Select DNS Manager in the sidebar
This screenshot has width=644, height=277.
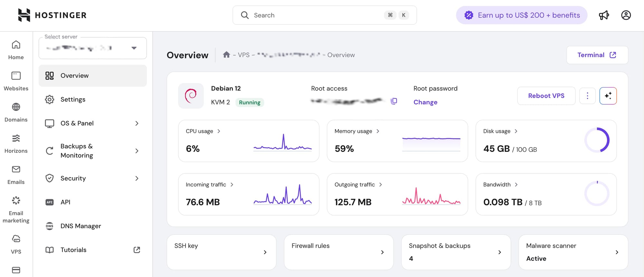(x=80, y=226)
